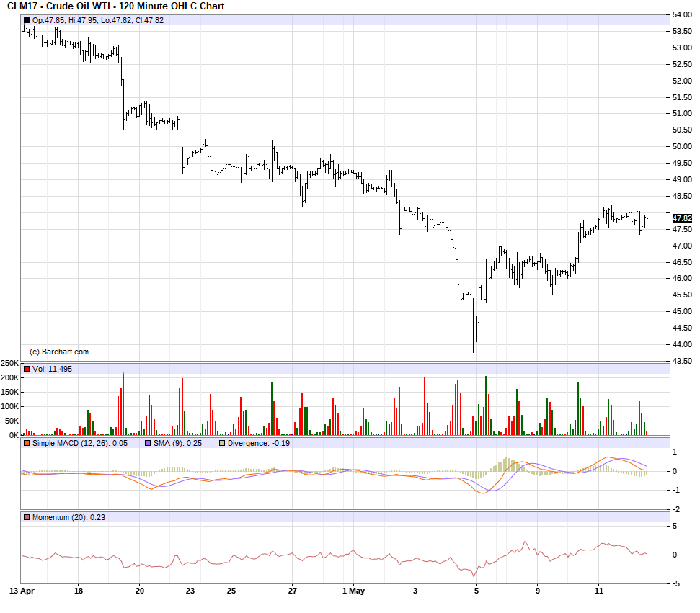Image resolution: width=700 pixels, height=613 pixels.
Task: Click the 48.50 price axis label
Action: coord(682,197)
